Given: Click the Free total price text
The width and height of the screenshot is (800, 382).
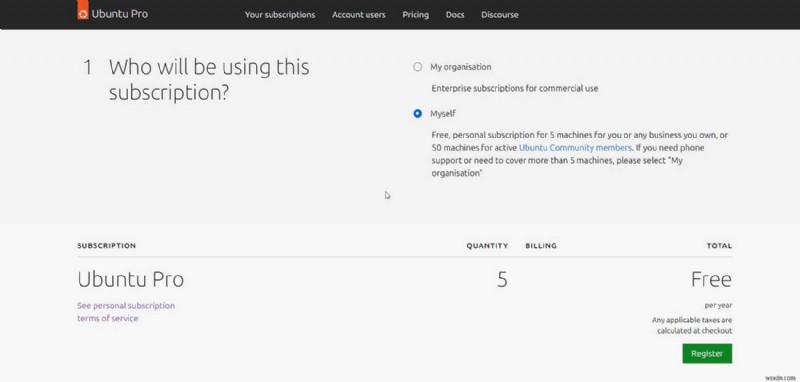Looking at the screenshot, I should 711,279.
